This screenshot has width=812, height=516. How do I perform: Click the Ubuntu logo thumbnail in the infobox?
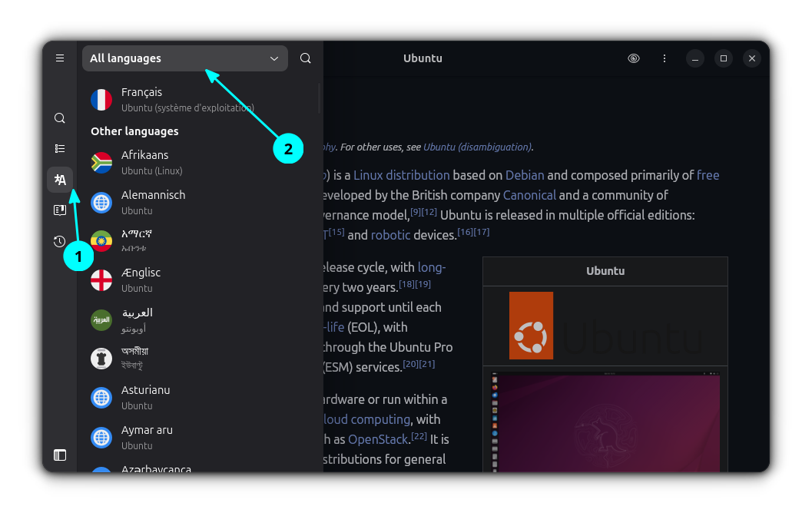coord(531,325)
